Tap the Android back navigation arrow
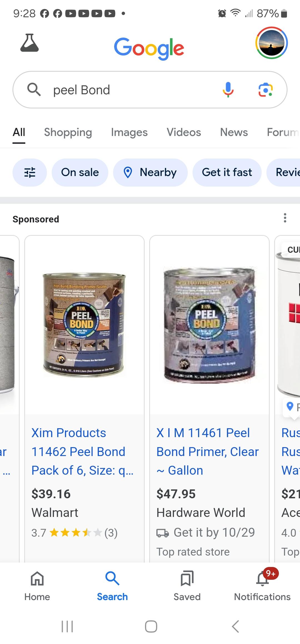The height and width of the screenshot is (644, 300). tap(236, 626)
